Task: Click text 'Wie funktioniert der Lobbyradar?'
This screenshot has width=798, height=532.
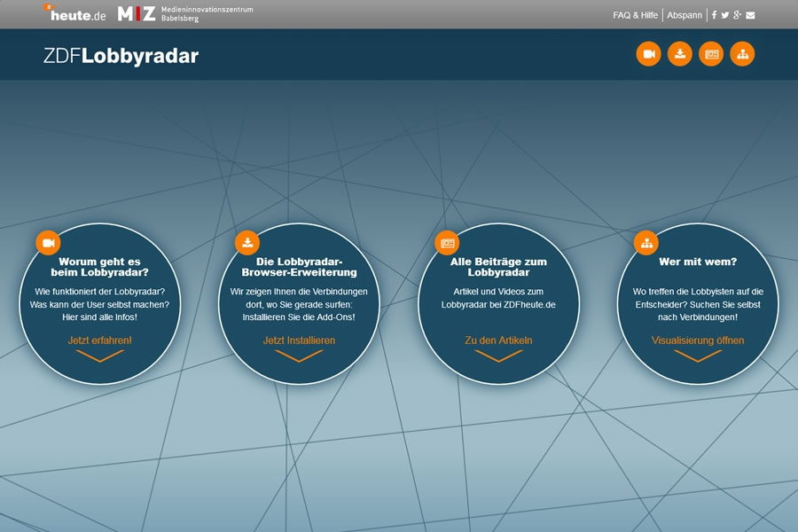Action: coord(99,292)
